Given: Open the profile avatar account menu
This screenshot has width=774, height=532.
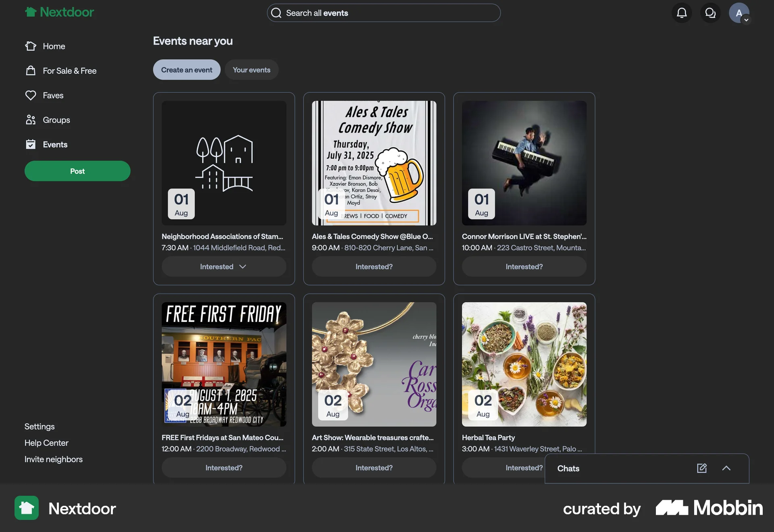Looking at the screenshot, I should (739, 13).
